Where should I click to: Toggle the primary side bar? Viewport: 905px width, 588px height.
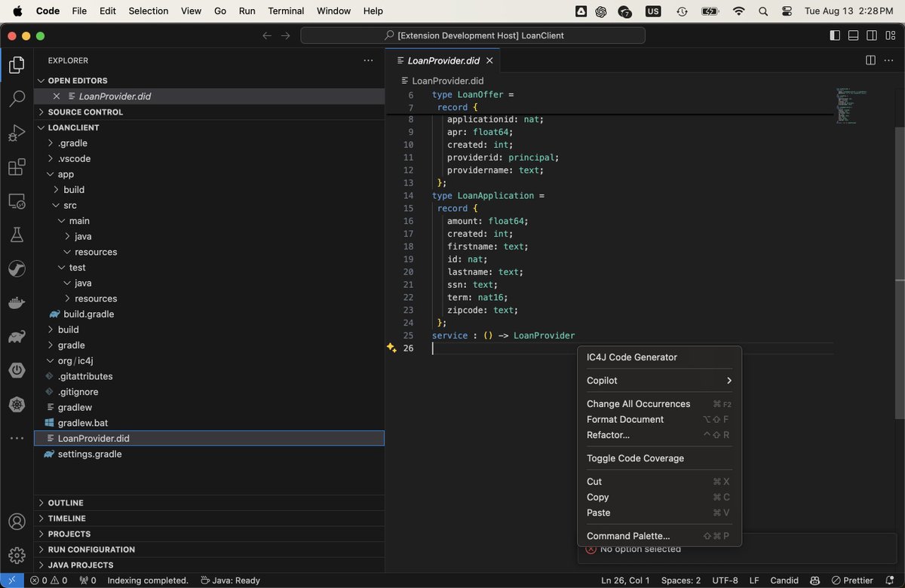(x=835, y=35)
